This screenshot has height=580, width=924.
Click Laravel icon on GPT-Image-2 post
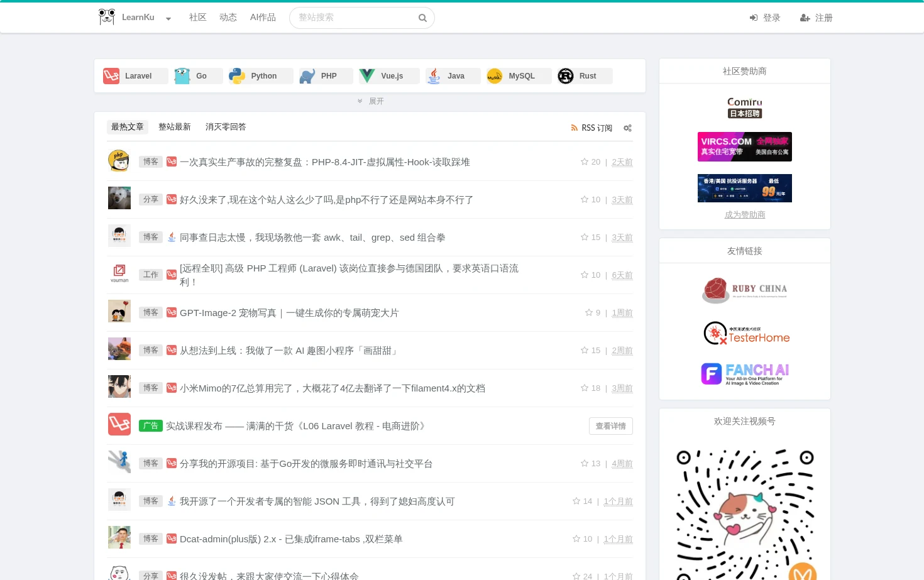click(x=172, y=312)
